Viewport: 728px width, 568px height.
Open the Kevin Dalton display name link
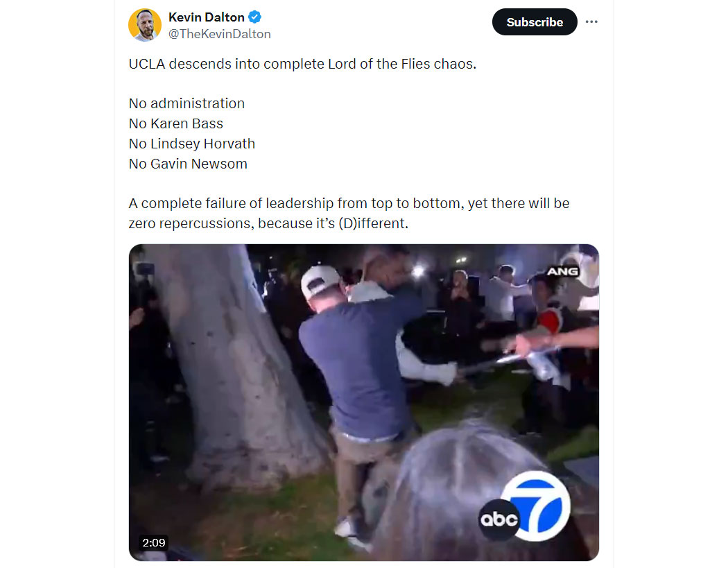click(x=206, y=17)
